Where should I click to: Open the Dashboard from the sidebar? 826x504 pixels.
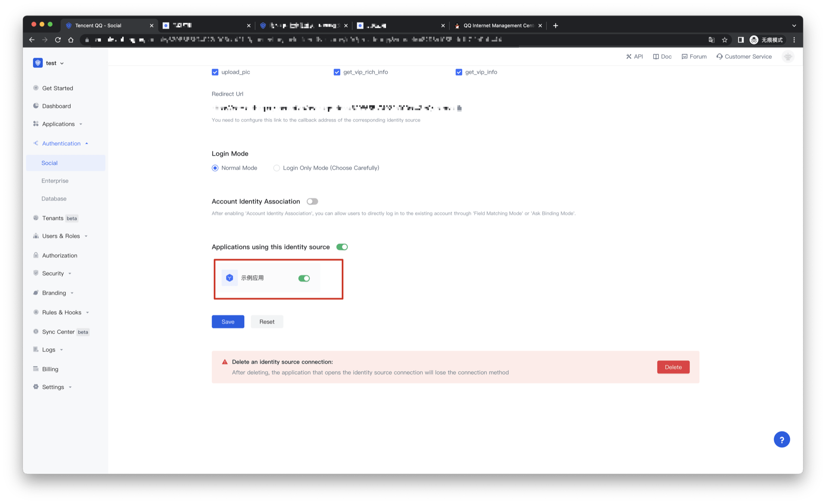pos(56,106)
